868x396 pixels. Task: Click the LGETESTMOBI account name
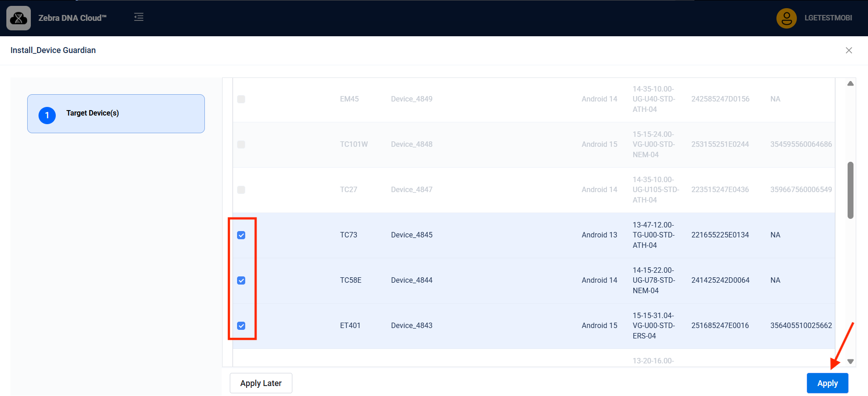point(828,18)
